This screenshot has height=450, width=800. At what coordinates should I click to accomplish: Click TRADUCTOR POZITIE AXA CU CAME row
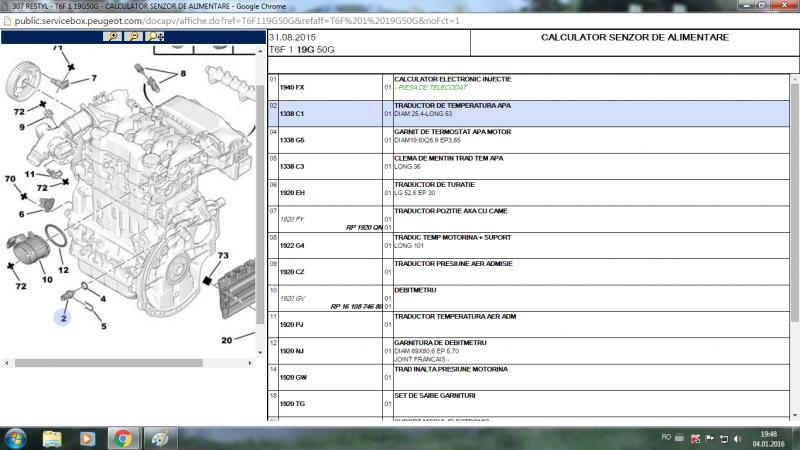point(529,219)
